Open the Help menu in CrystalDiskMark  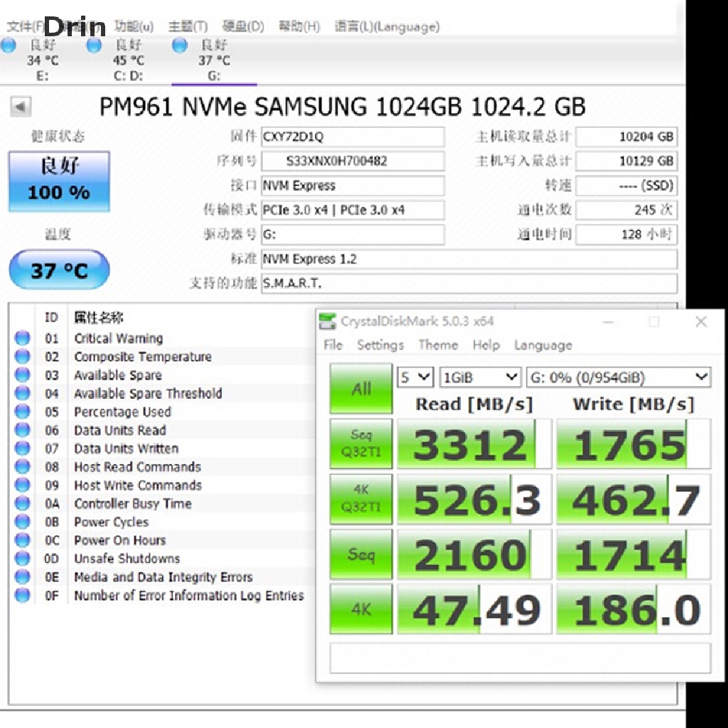pos(486,345)
